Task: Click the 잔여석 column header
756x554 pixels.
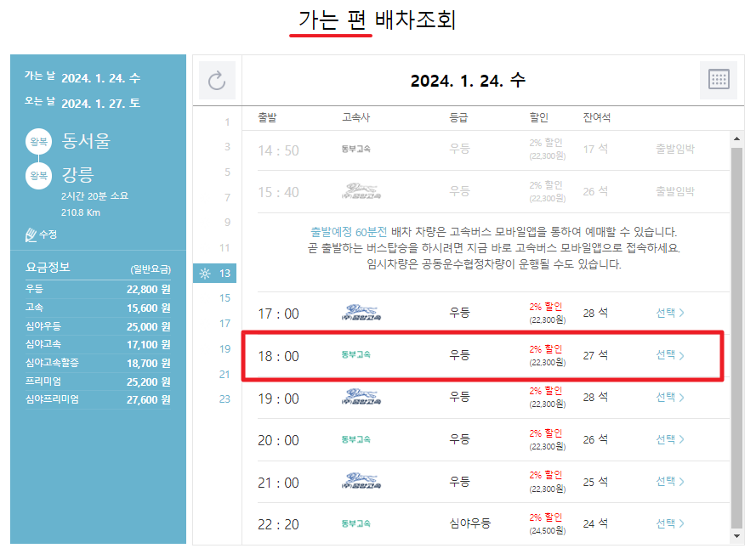Action: (596, 117)
